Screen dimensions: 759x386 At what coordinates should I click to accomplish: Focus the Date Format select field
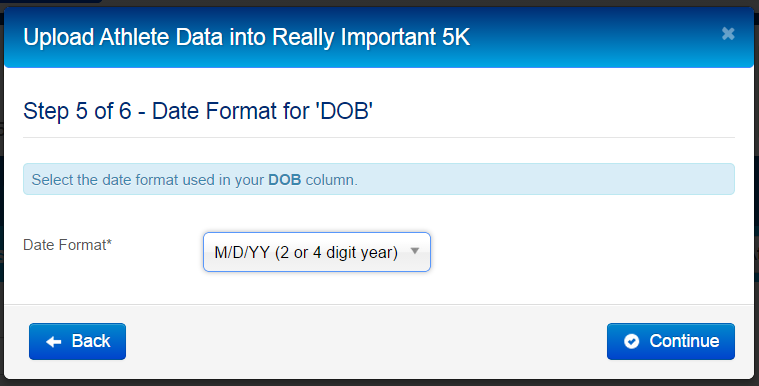(x=317, y=252)
